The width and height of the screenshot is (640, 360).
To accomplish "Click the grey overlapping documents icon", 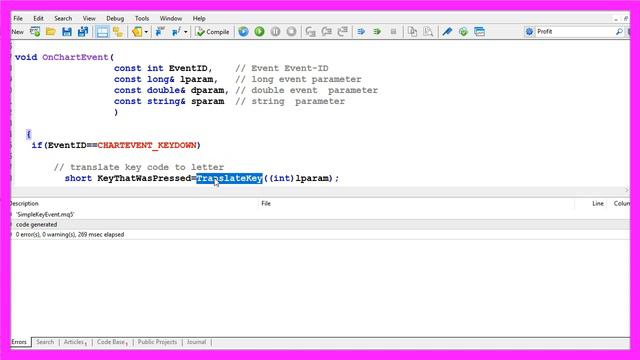I will tap(412, 31).
